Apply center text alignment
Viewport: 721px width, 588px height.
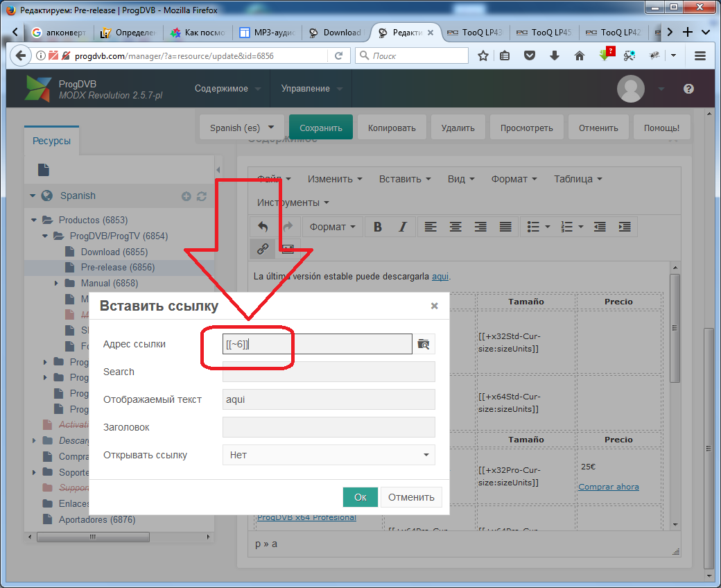[455, 227]
